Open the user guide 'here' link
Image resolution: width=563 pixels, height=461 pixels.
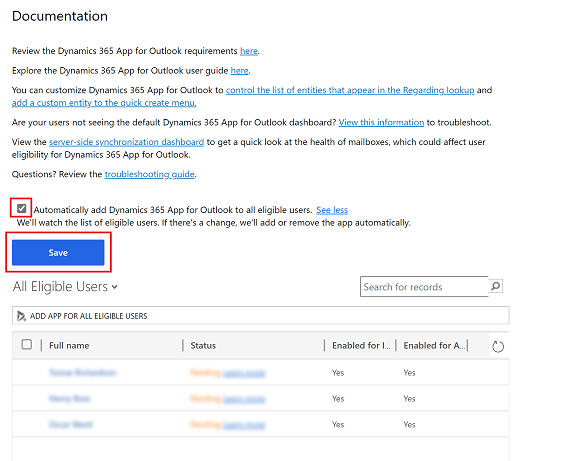[239, 71]
